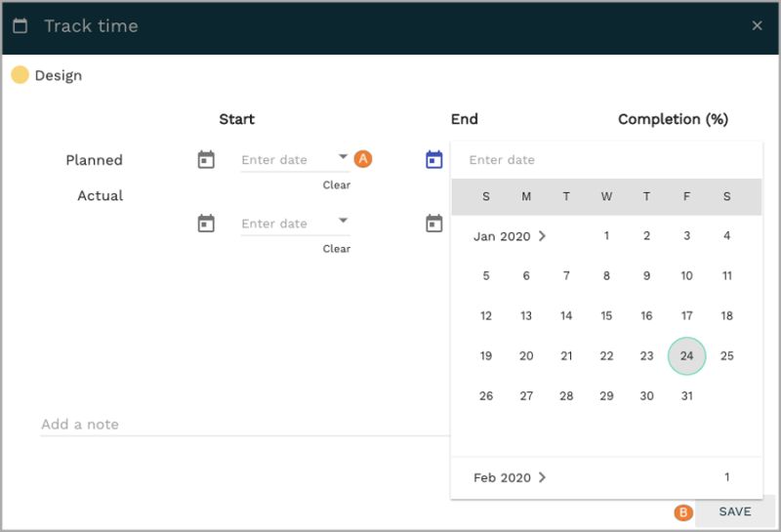Save the tracked time
The image size is (781, 532).
tap(735, 512)
